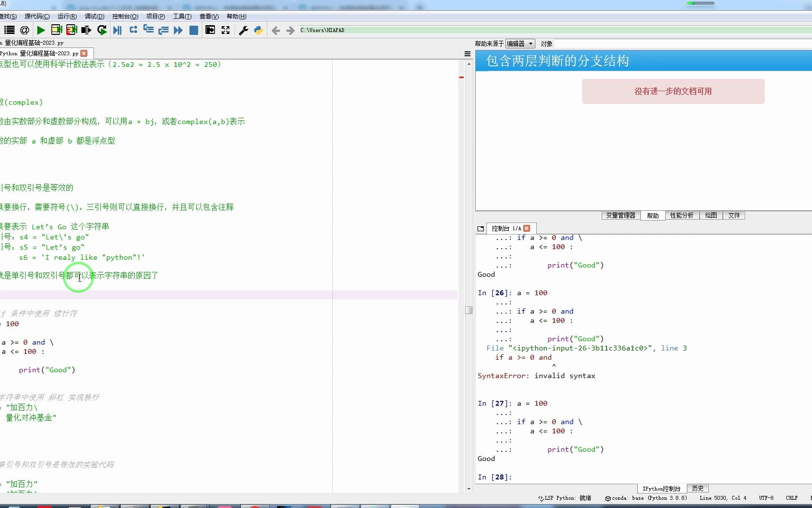Go forward to the next cursor position
The image size is (812, 508).
coord(290,31)
